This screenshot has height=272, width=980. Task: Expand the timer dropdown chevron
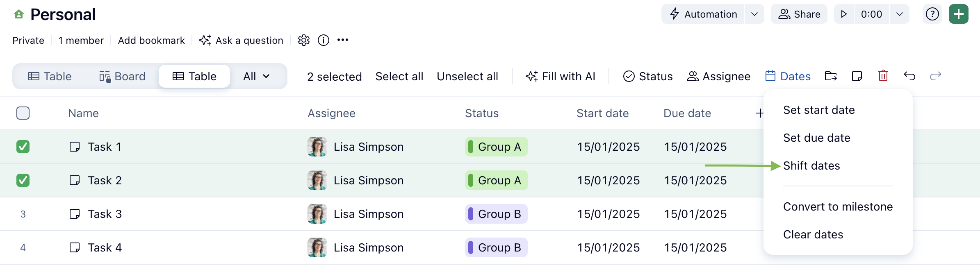click(x=899, y=14)
